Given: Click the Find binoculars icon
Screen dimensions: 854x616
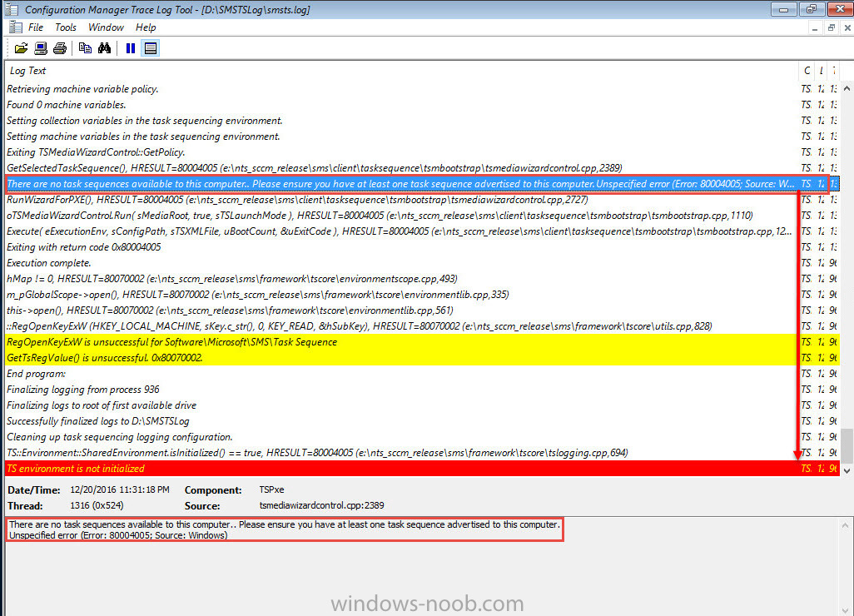Looking at the screenshot, I should pyautogui.click(x=104, y=48).
